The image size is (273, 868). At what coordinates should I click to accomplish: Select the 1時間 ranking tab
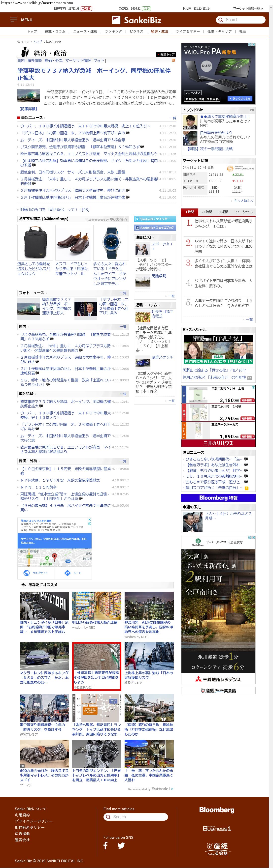(190, 212)
